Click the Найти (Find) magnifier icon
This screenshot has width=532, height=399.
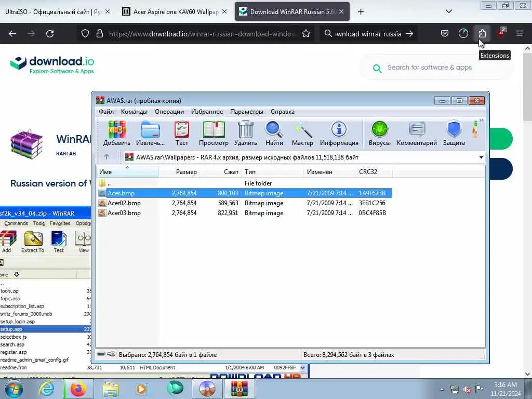(274, 134)
